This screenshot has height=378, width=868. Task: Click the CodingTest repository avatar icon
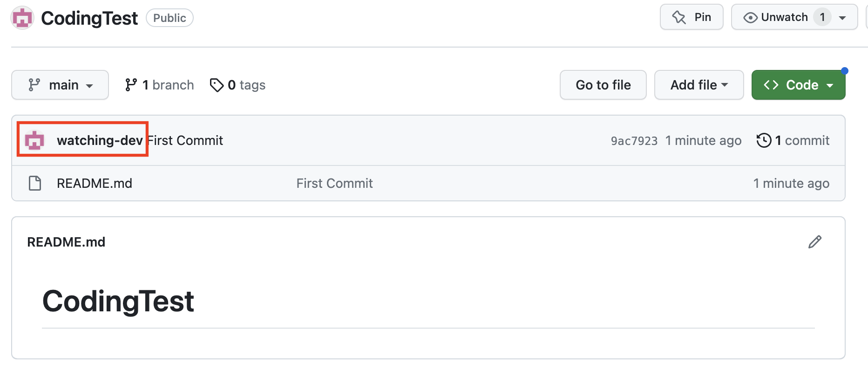pyautogui.click(x=22, y=18)
